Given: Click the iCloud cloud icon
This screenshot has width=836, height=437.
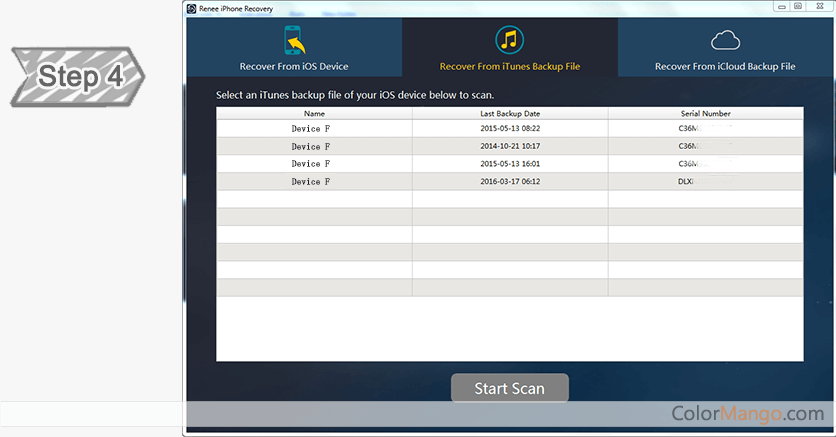Looking at the screenshot, I should (725, 41).
